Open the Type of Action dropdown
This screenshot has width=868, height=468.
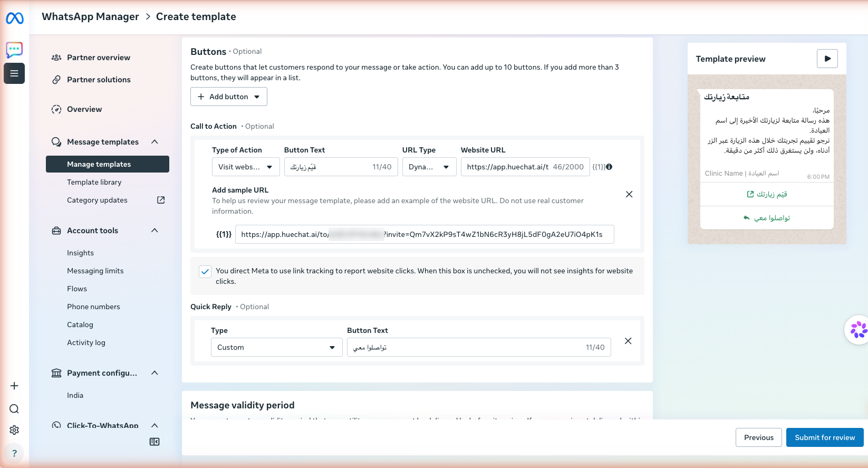[x=246, y=167]
